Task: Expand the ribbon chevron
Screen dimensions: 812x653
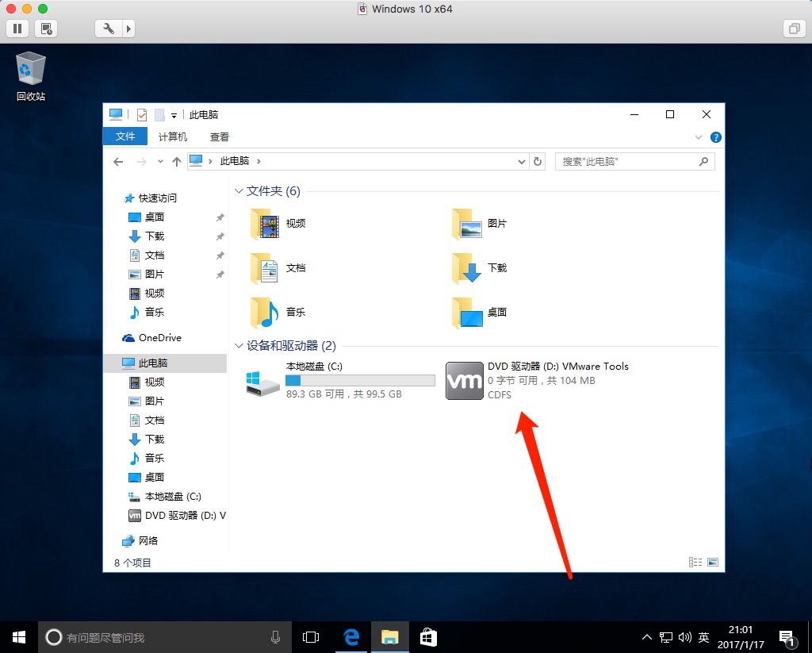Action: [698, 137]
